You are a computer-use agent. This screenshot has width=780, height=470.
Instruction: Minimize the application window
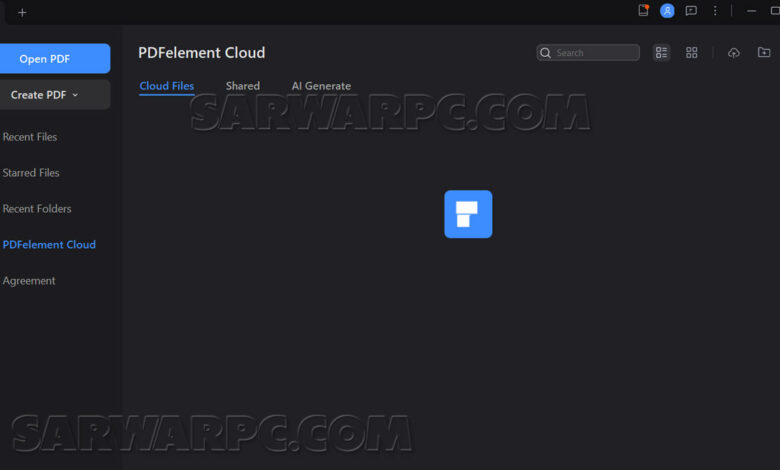pyautogui.click(x=751, y=11)
